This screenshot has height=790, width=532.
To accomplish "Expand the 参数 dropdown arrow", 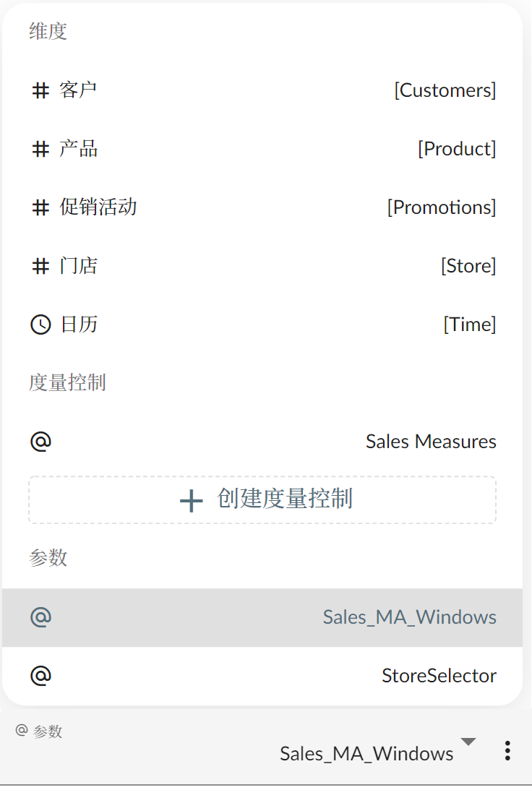I will point(468,742).
